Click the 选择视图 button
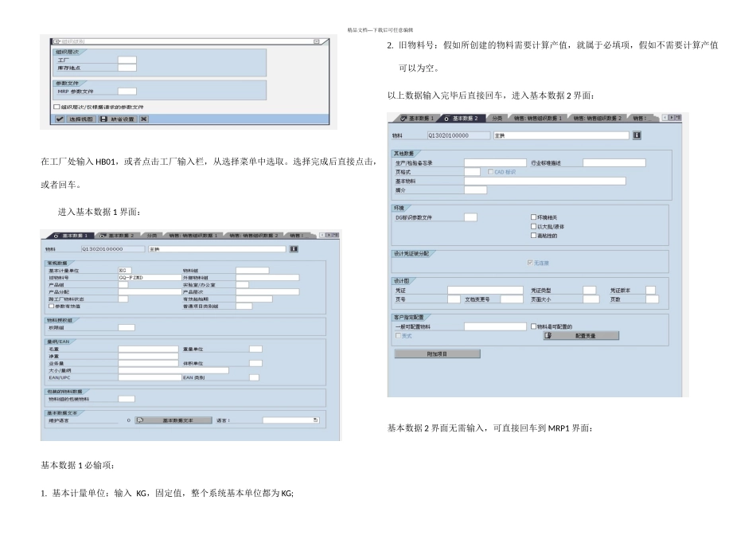Image resolution: width=756 pixels, height=535 pixels. [x=80, y=119]
